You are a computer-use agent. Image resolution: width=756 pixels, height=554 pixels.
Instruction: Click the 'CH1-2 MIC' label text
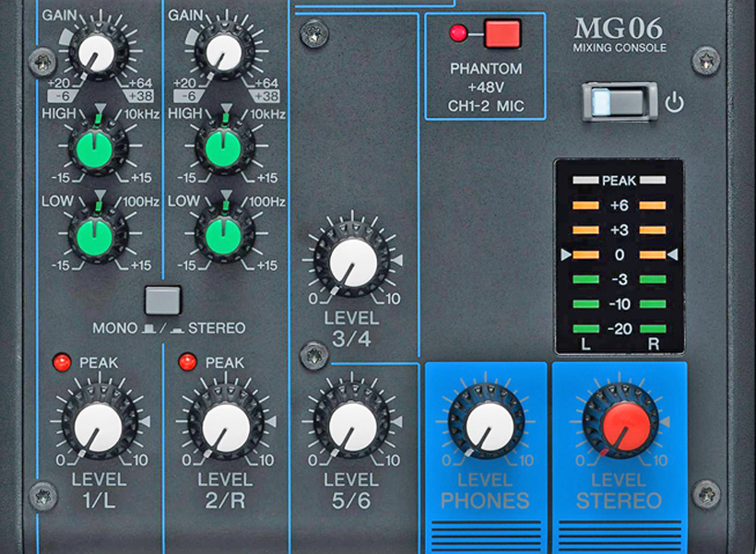click(x=486, y=106)
